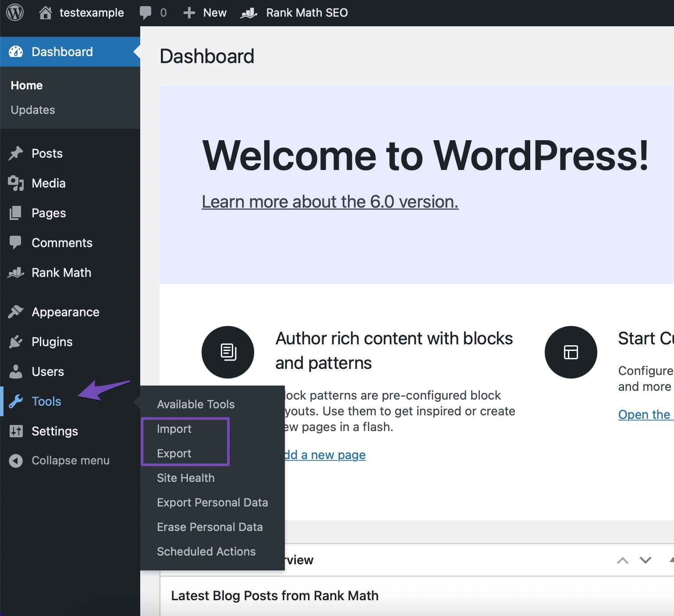Click the Users person icon
674x616 pixels.
pyautogui.click(x=16, y=372)
